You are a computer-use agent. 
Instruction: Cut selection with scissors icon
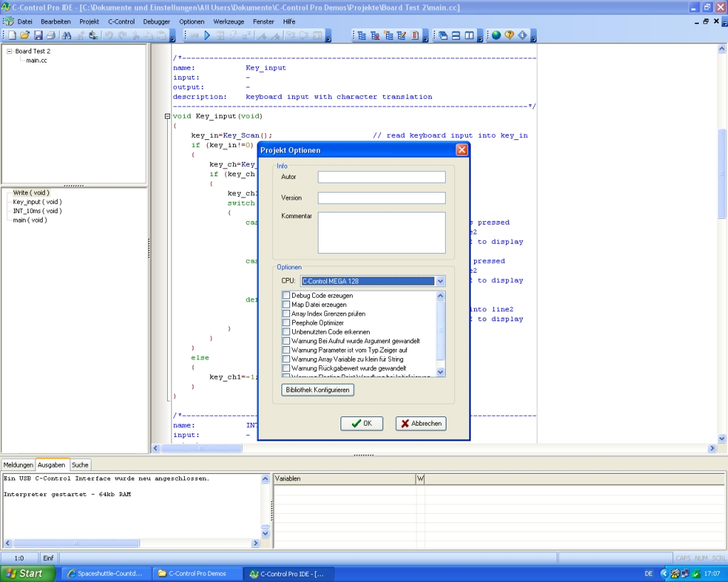tap(136, 36)
